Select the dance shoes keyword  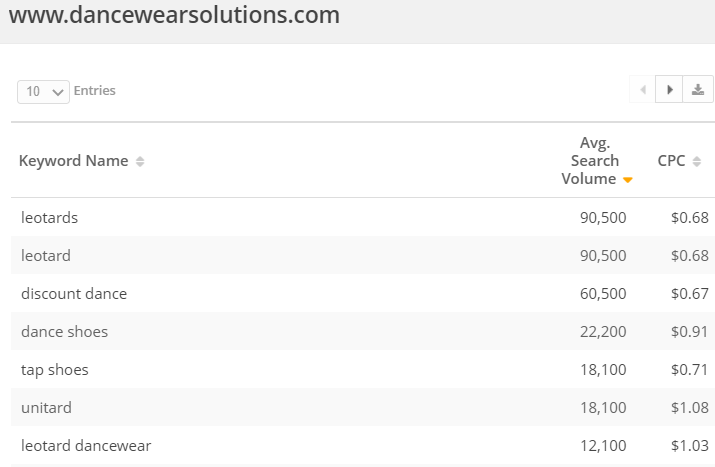[64, 332]
